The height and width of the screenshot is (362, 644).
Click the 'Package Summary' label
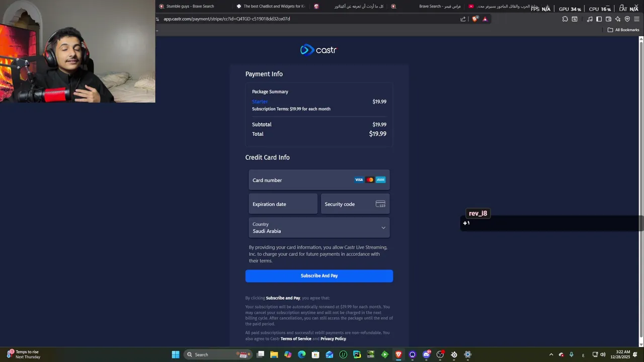(270, 92)
